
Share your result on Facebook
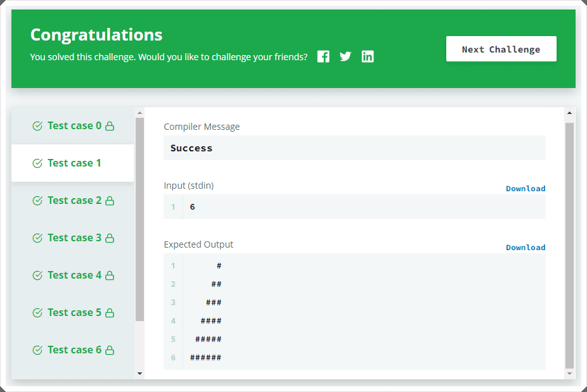coord(323,56)
